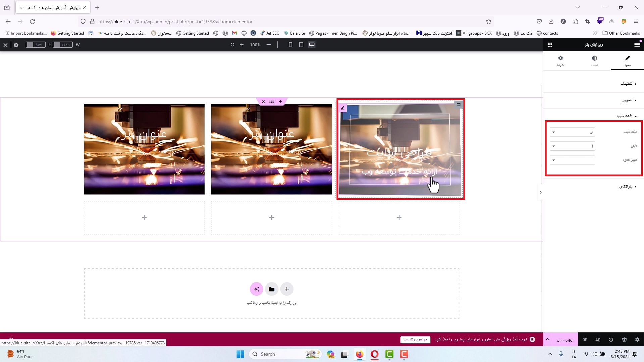Open responsive breakpoint settings gear
Viewport: 644px width, 362px height.
16,45
